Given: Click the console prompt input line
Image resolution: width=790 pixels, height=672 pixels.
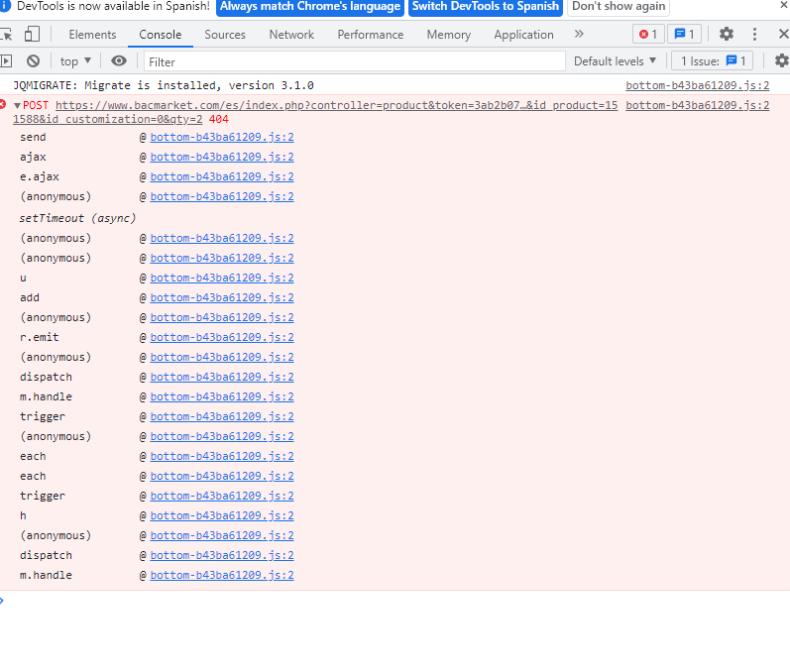Looking at the screenshot, I should [395, 601].
